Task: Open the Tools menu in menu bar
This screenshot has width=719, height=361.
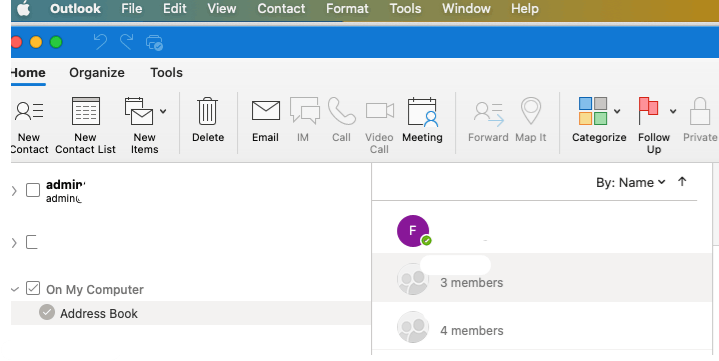Action: (x=405, y=9)
